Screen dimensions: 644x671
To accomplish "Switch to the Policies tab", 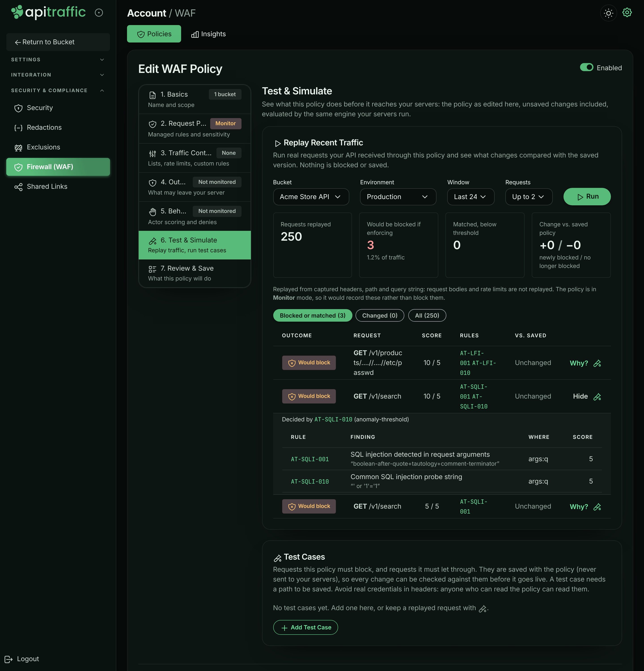I will click(154, 34).
